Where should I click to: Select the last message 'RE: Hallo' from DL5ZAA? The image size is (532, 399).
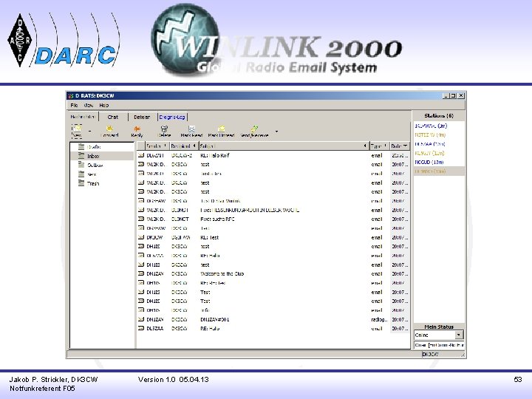click(x=273, y=328)
